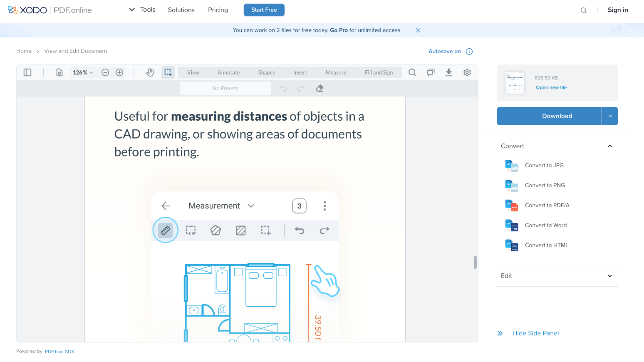Open search in document viewer toolbar
The height and width of the screenshot is (362, 644).
pyautogui.click(x=412, y=72)
